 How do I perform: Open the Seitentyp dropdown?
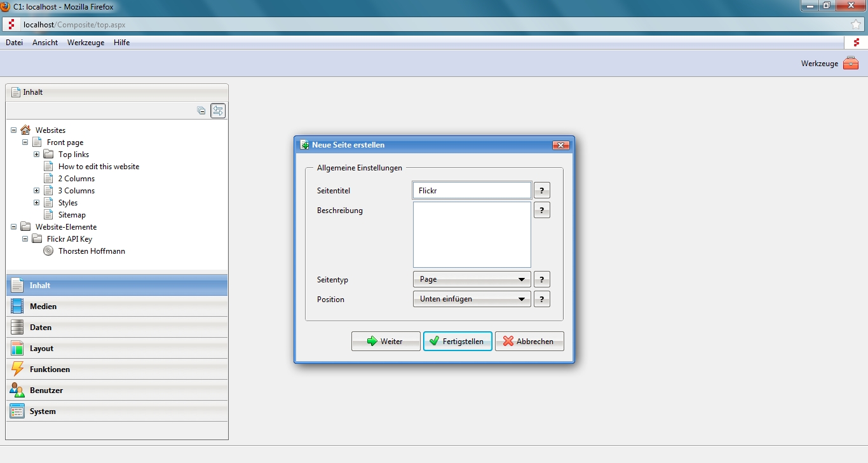tap(471, 279)
